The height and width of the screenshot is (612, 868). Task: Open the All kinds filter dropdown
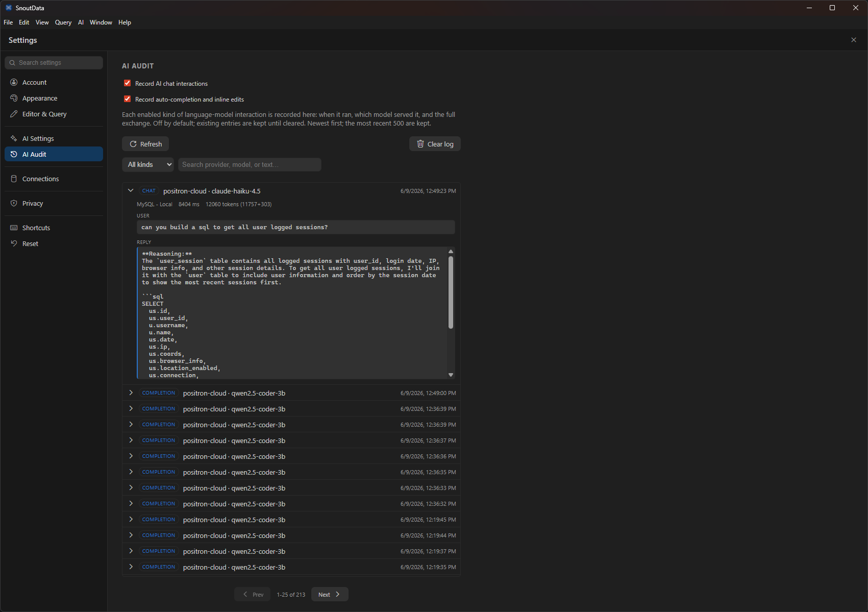(x=148, y=164)
